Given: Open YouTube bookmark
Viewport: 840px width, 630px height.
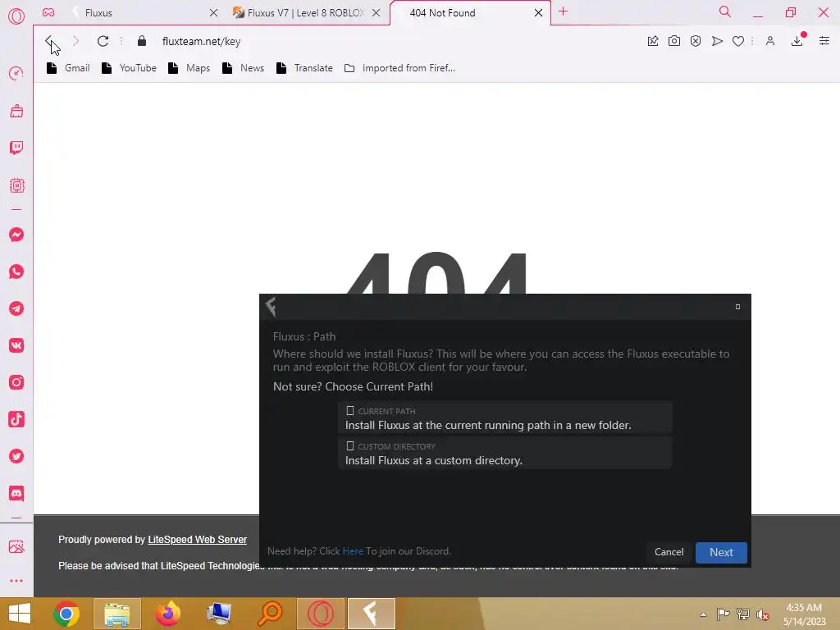Looking at the screenshot, I should pyautogui.click(x=129, y=68).
